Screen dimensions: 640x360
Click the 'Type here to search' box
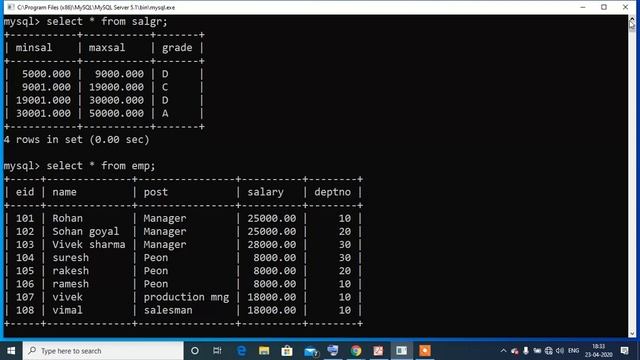(x=103, y=351)
